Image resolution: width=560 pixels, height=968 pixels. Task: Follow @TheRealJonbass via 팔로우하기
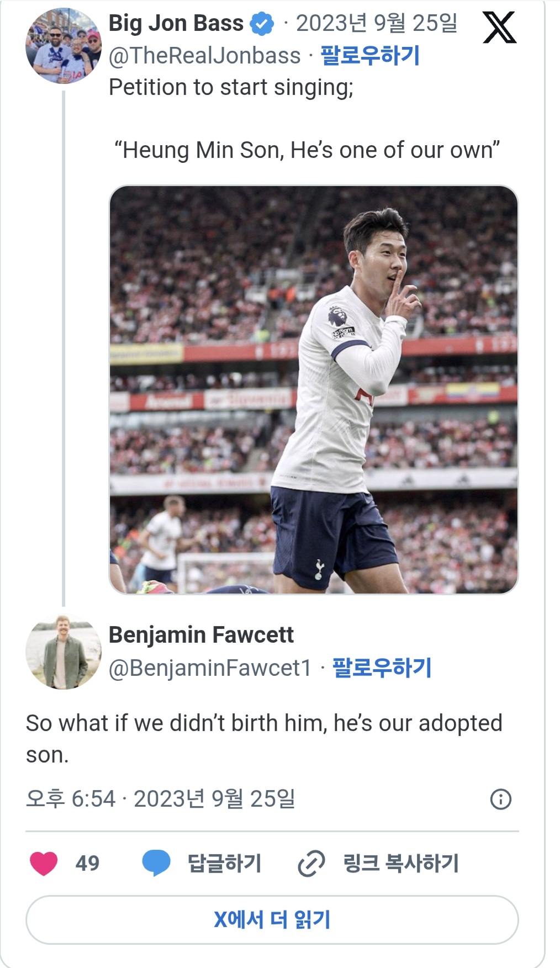tap(370, 55)
